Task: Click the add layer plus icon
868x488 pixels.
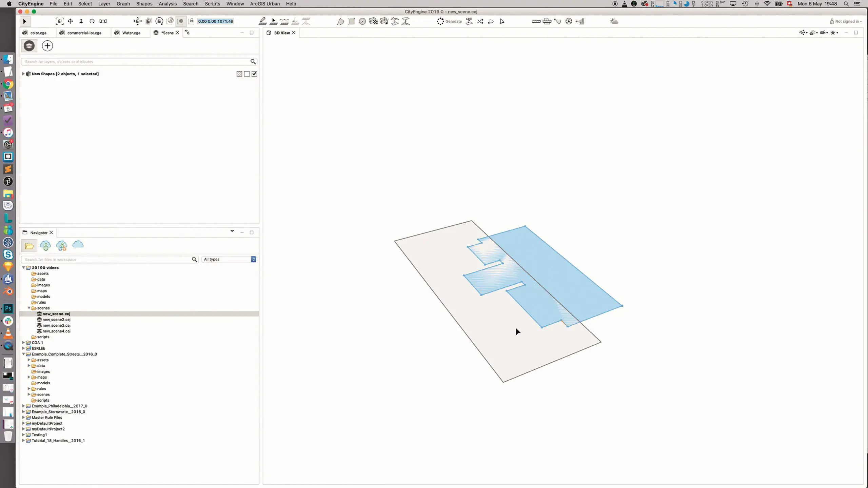Action: point(47,46)
